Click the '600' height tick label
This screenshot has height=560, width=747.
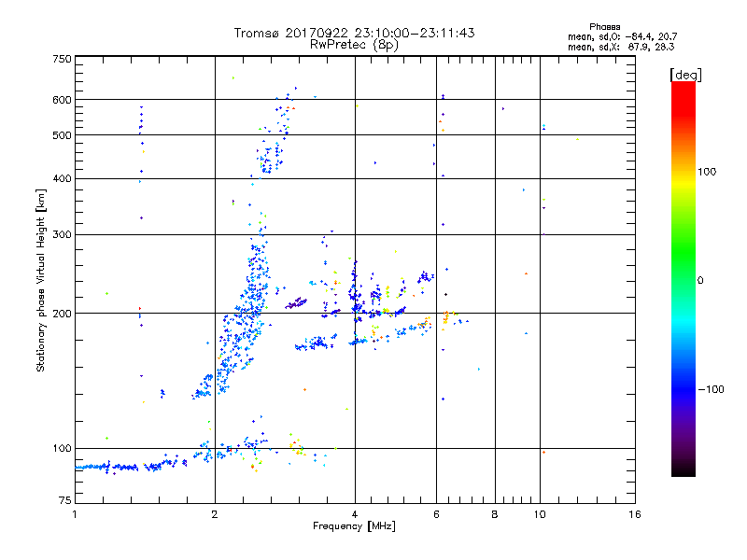62,100
